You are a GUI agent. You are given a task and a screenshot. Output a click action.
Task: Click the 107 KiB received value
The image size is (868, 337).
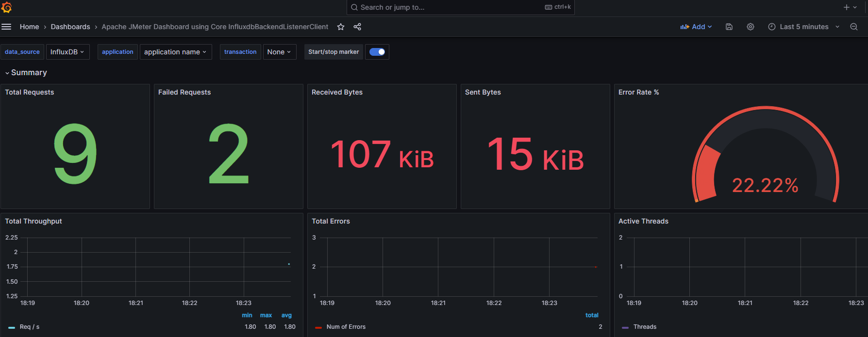(x=382, y=155)
